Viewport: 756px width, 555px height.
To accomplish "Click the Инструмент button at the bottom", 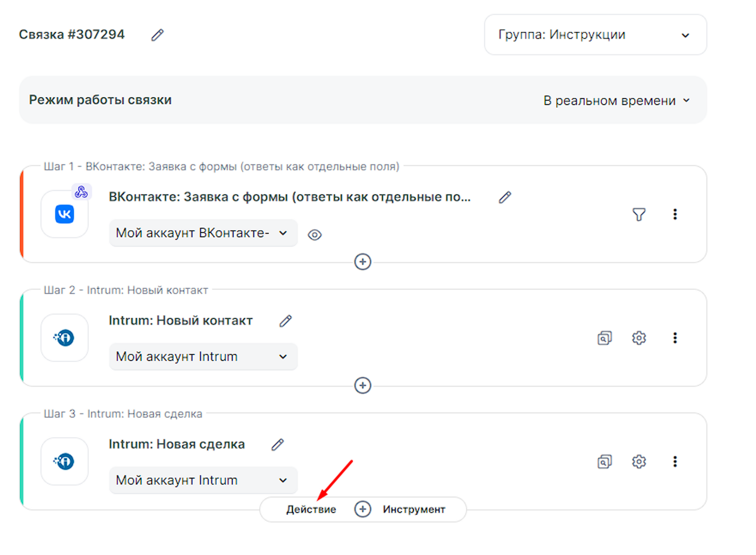I will pyautogui.click(x=414, y=510).
